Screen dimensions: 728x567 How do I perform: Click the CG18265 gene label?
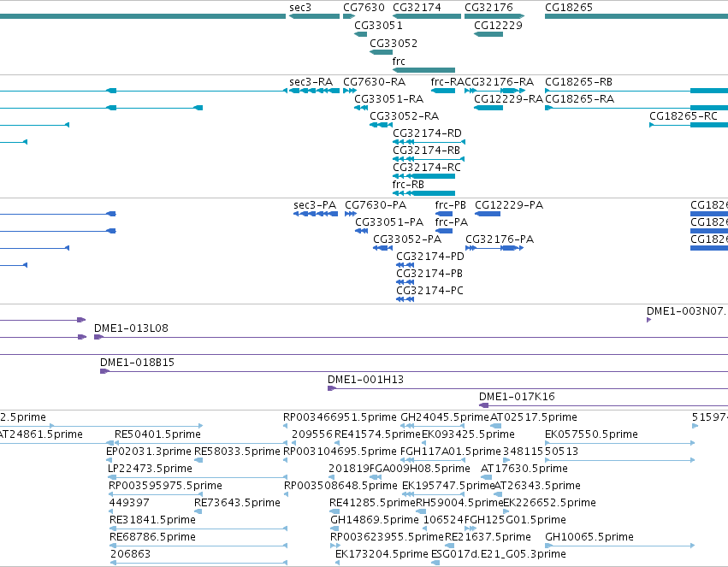pos(568,8)
